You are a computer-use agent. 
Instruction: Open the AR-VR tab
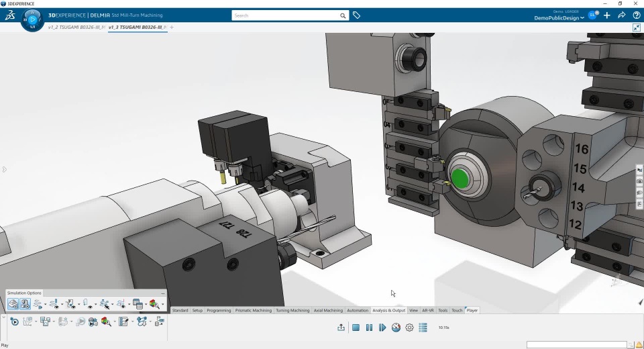pyautogui.click(x=428, y=310)
